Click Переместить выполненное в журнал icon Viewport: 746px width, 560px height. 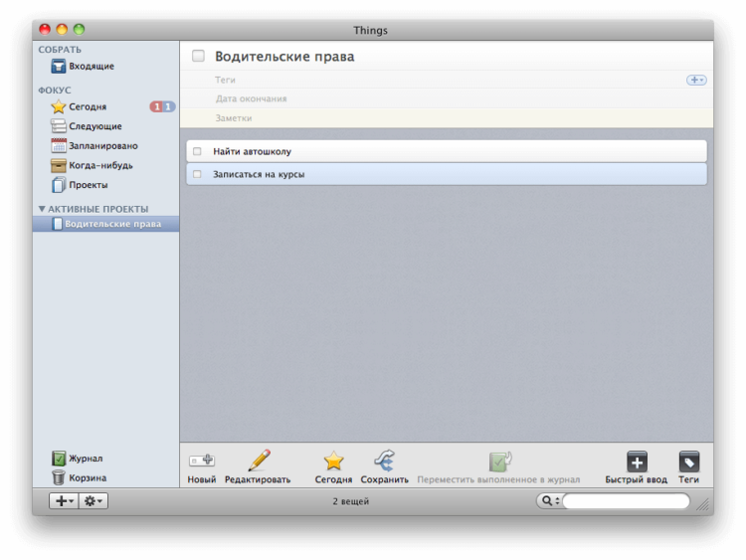pos(499,461)
